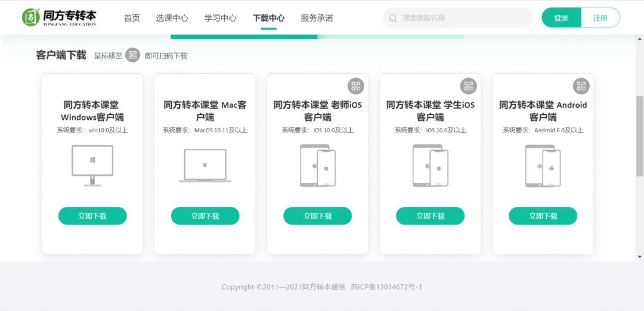Open 选课中心 from navigation

point(172,18)
